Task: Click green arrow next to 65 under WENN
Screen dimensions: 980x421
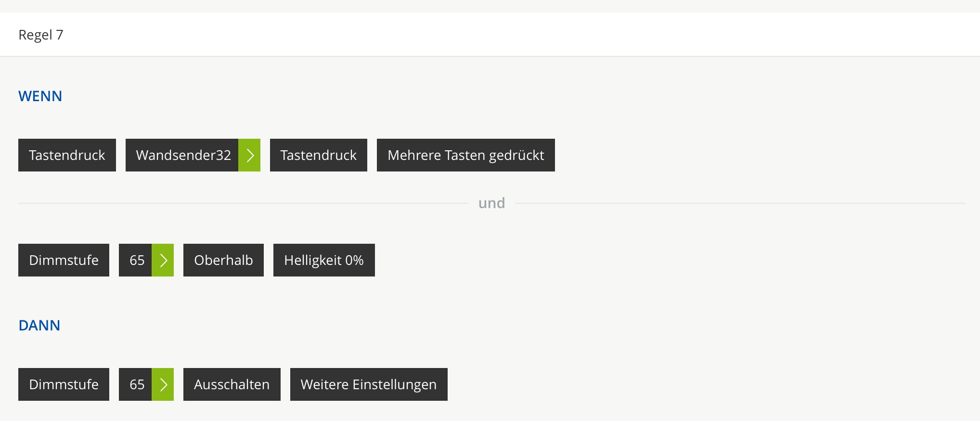Action: 163,260
